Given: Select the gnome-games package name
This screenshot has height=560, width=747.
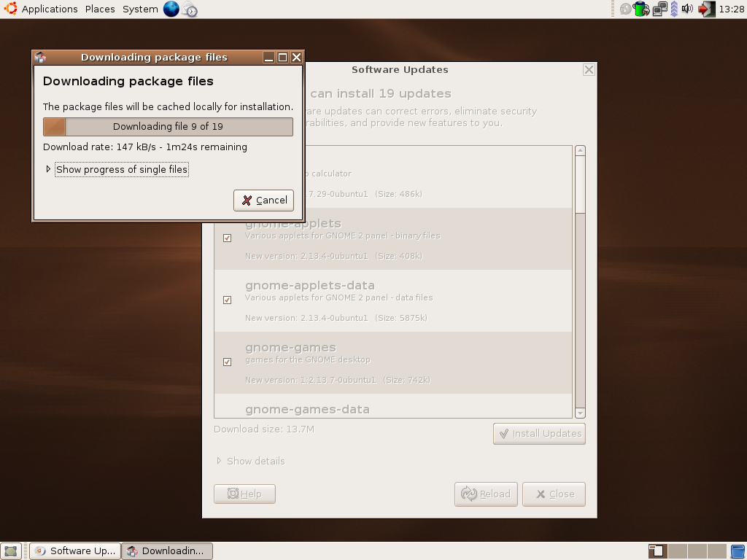Looking at the screenshot, I should coord(290,348).
